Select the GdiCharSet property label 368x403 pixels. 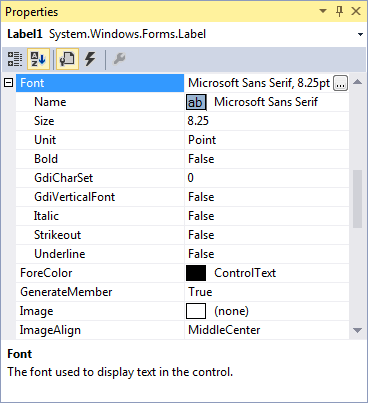(64, 178)
